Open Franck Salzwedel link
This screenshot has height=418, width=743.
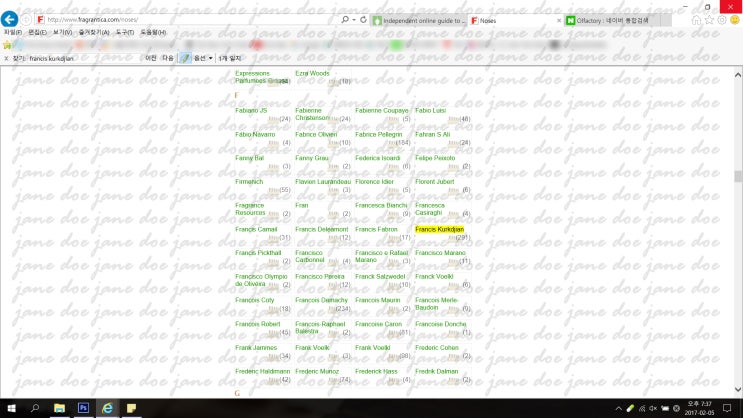(x=380, y=277)
